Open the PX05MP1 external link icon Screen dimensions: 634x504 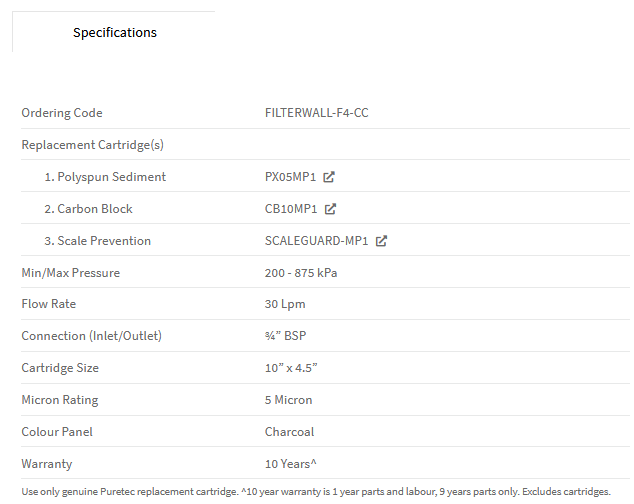pyautogui.click(x=329, y=177)
